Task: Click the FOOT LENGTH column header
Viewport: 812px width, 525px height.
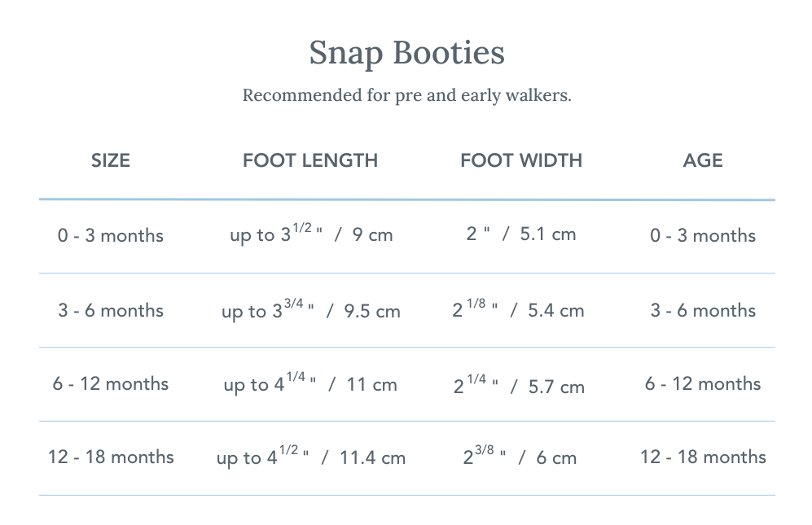Action: (x=310, y=160)
